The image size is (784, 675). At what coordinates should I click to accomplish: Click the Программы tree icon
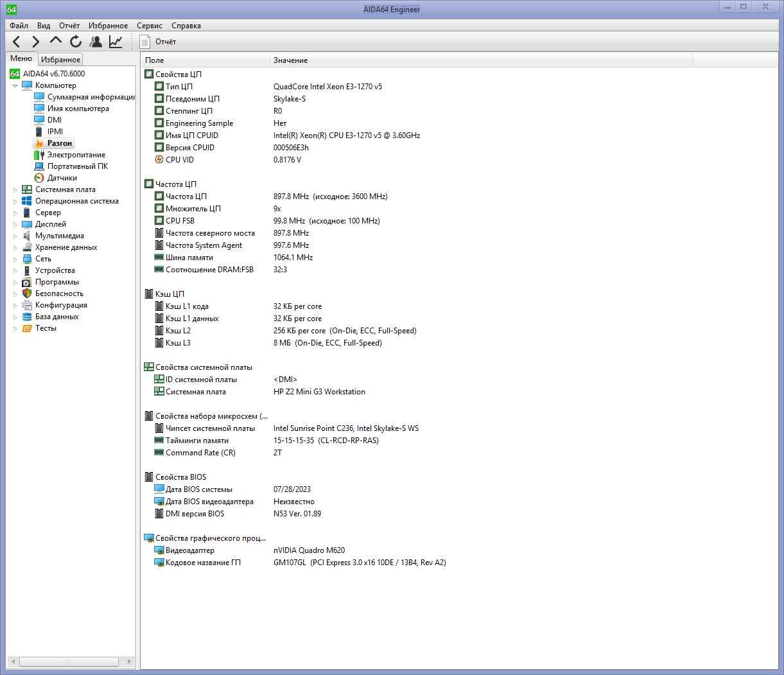27,282
